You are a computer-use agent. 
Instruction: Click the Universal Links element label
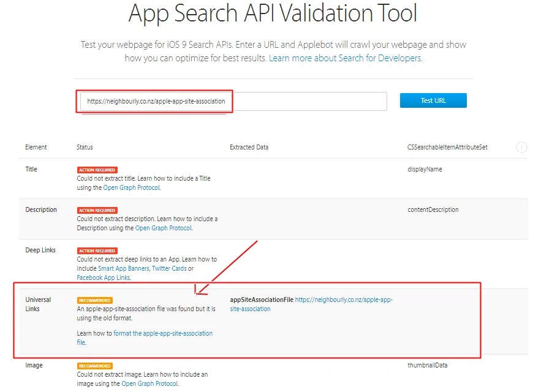pyautogui.click(x=38, y=304)
